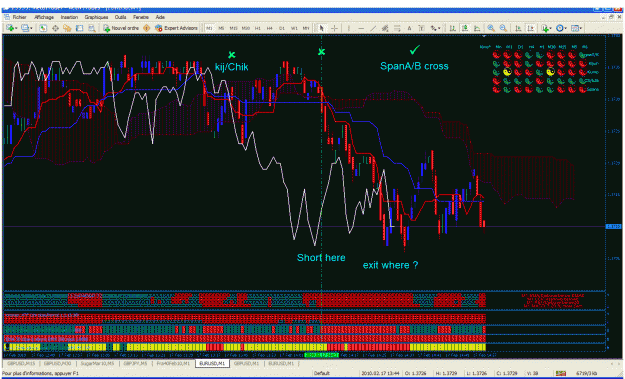Open the Graphiques menu
This screenshot has width=625, height=379.
[x=96, y=17]
